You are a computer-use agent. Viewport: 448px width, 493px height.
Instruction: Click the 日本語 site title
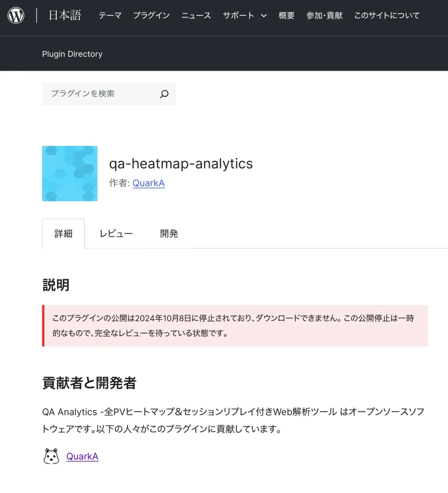(65, 15)
